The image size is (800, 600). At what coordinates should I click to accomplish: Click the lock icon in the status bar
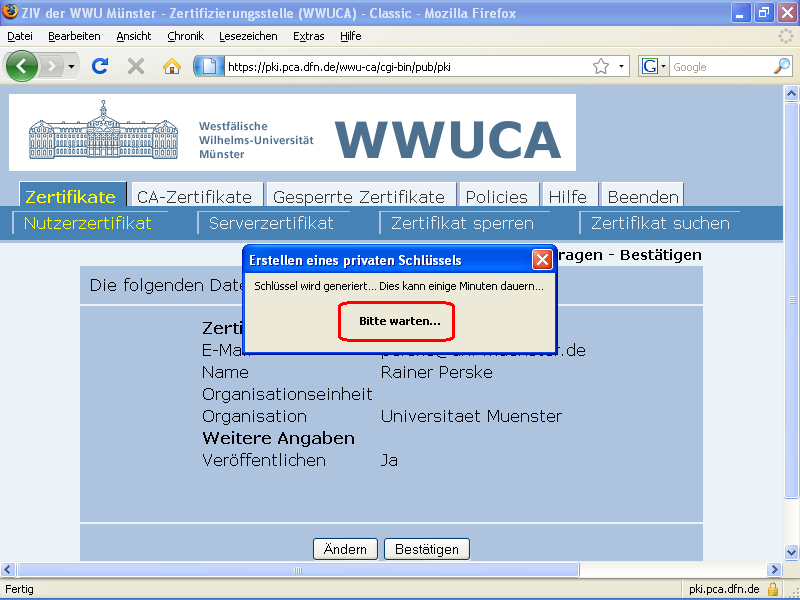click(772, 589)
